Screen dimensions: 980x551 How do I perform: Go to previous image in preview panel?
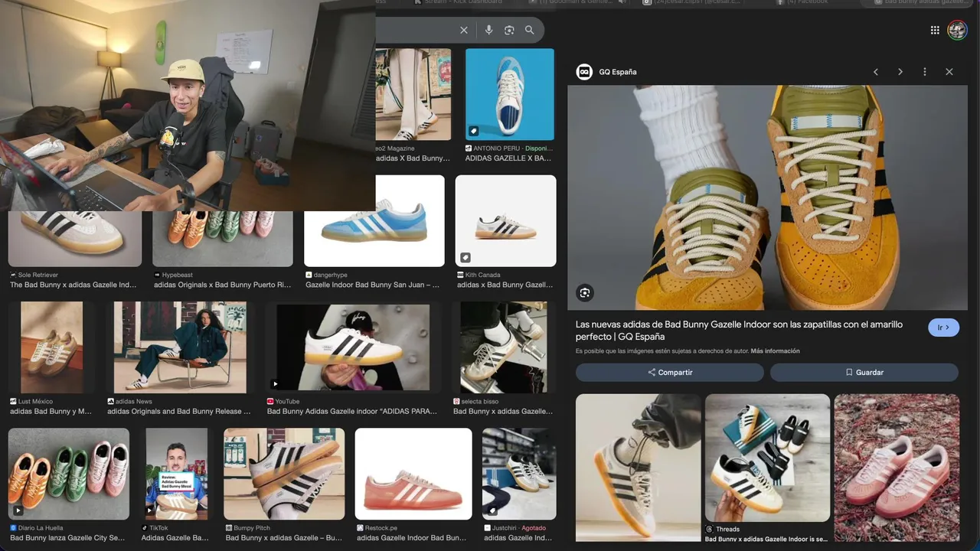tap(876, 72)
